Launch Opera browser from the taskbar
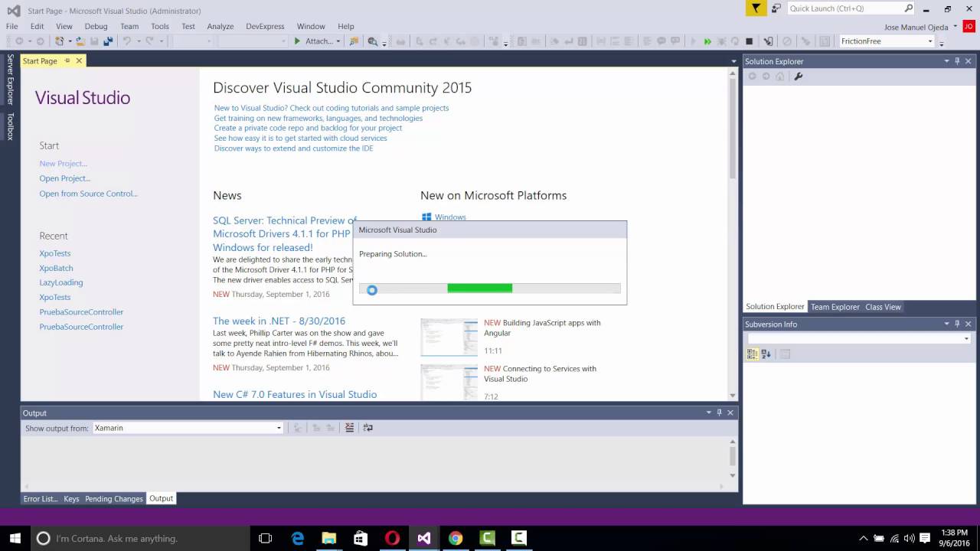Screen dimensions: 980x551 point(392,538)
